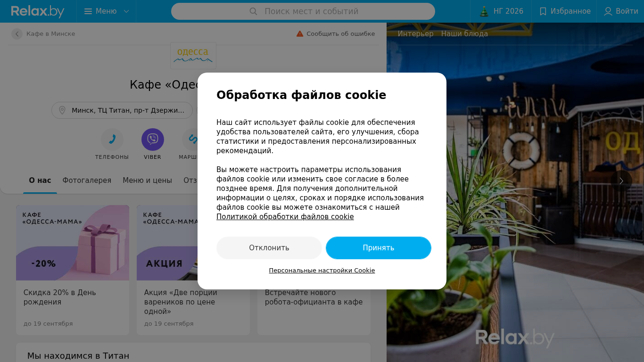Click the Отклонить button

pos(269,248)
